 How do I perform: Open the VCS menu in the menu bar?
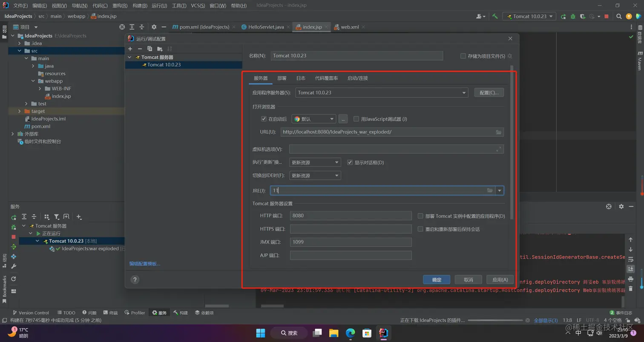[x=198, y=6]
